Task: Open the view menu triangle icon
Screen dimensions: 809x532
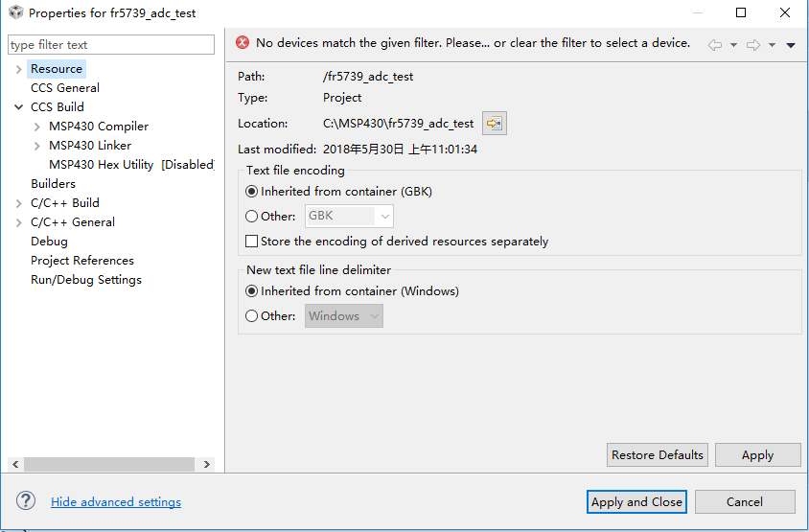Action: (791, 45)
